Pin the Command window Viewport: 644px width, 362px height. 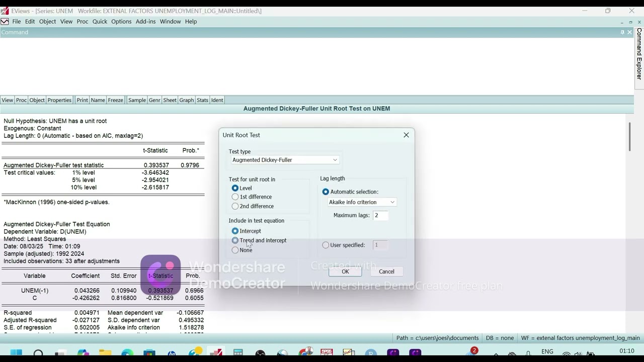pyautogui.click(x=622, y=32)
